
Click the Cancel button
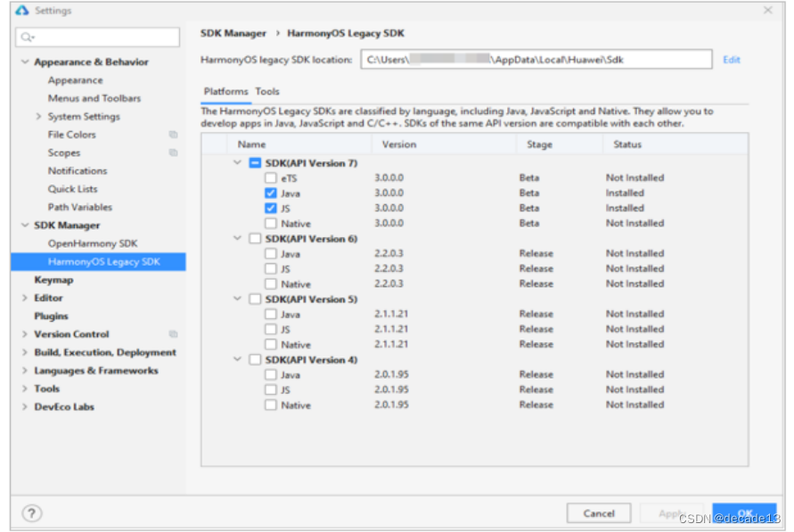(x=599, y=513)
